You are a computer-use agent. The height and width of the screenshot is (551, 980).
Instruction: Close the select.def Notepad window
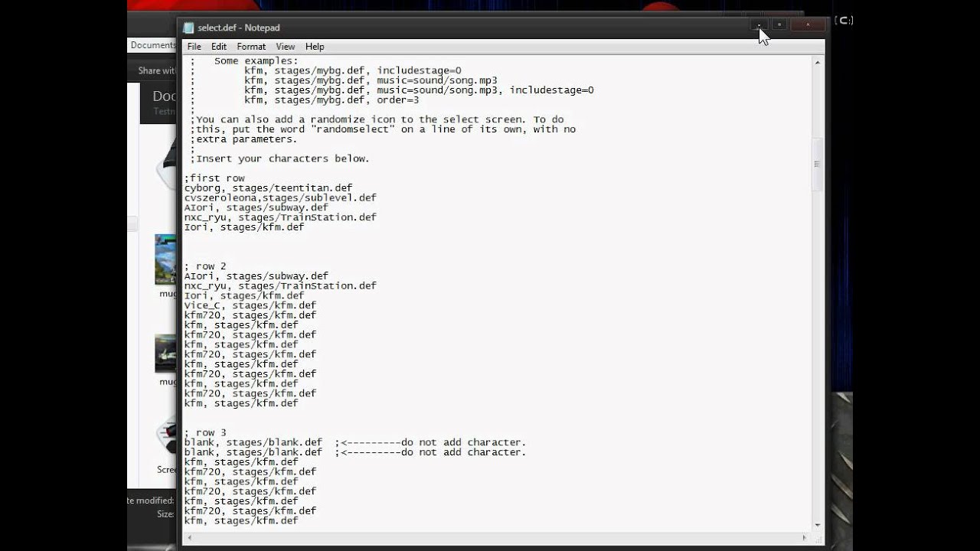pyautogui.click(x=807, y=24)
